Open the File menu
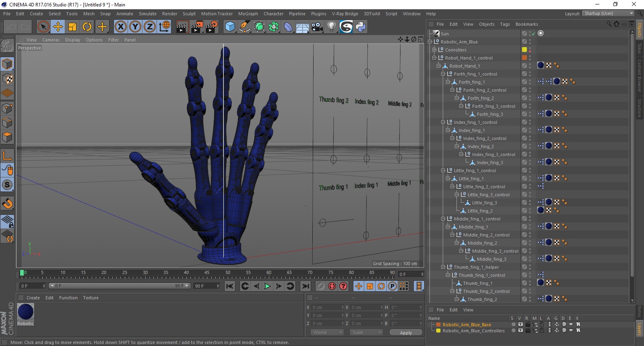The height and width of the screenshot is (346, 644). [x=7, y=14]
